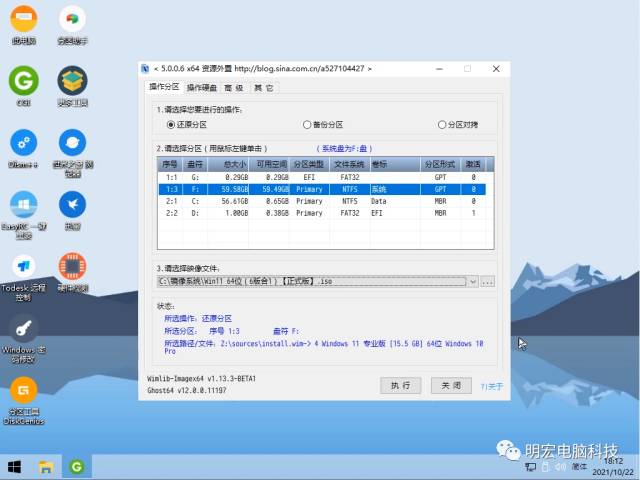Viewport: 640px width, 480px height.
Task: Click the volume speaker tray icon
Action: tap(560, 466)
